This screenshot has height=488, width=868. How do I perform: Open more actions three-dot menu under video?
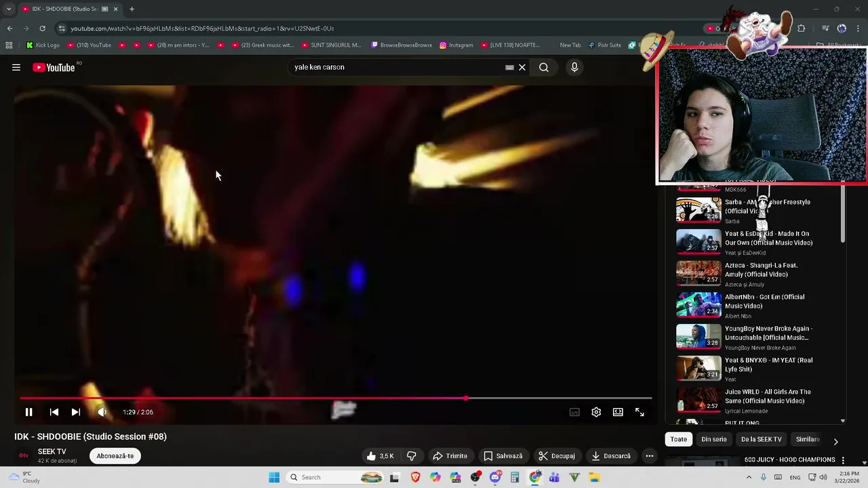[650, 456]
